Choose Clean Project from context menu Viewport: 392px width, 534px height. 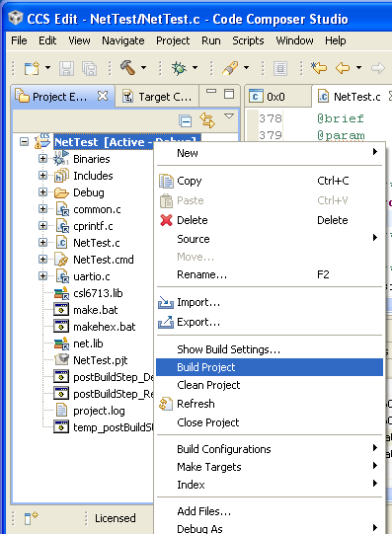270,385
